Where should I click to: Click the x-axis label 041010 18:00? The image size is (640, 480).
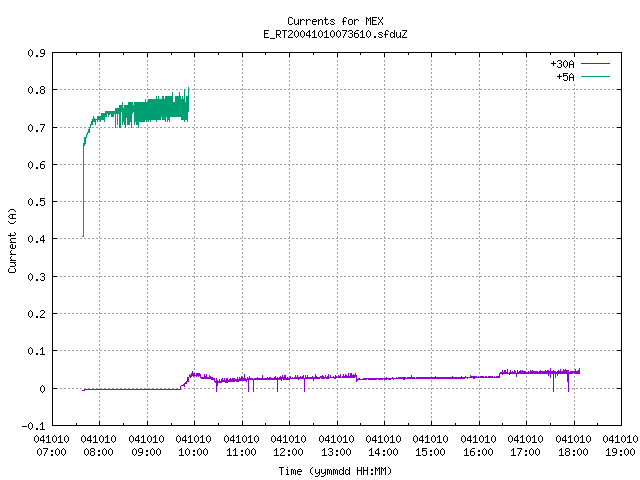(573, 445)
